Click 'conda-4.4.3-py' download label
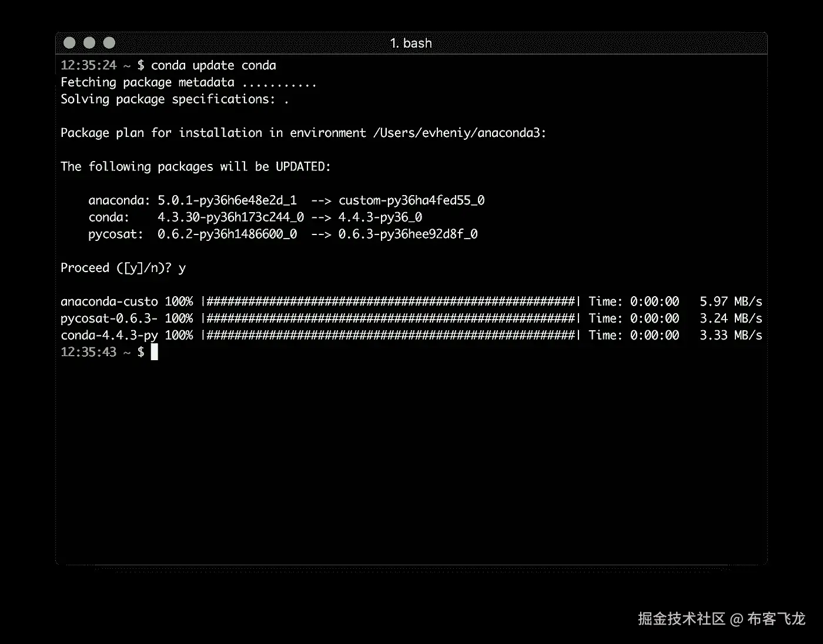 (x=109, y=336)
